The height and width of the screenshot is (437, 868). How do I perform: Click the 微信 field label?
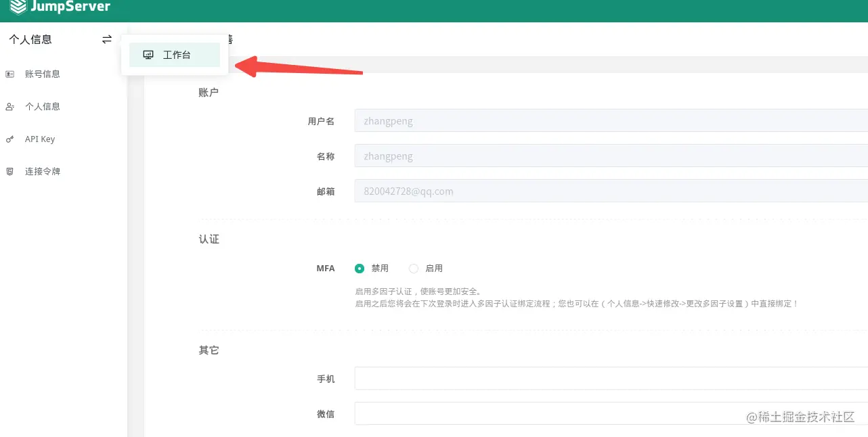(x=326, y=414)
